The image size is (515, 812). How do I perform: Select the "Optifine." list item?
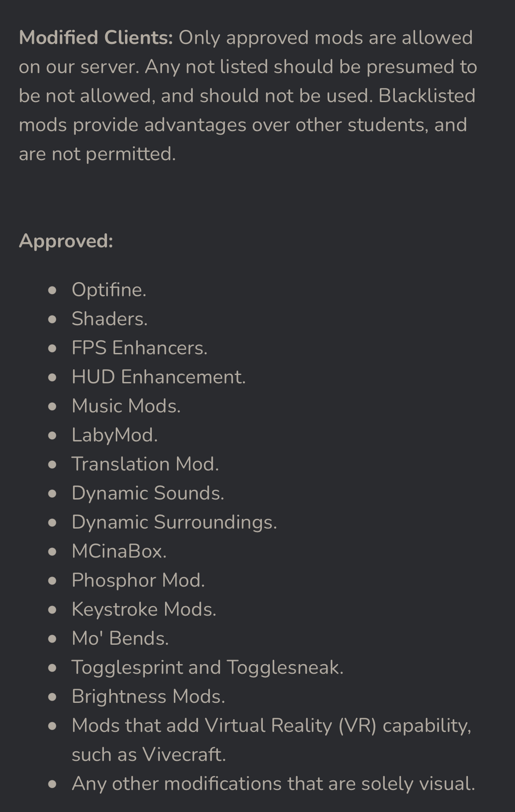tap(109, 290)
